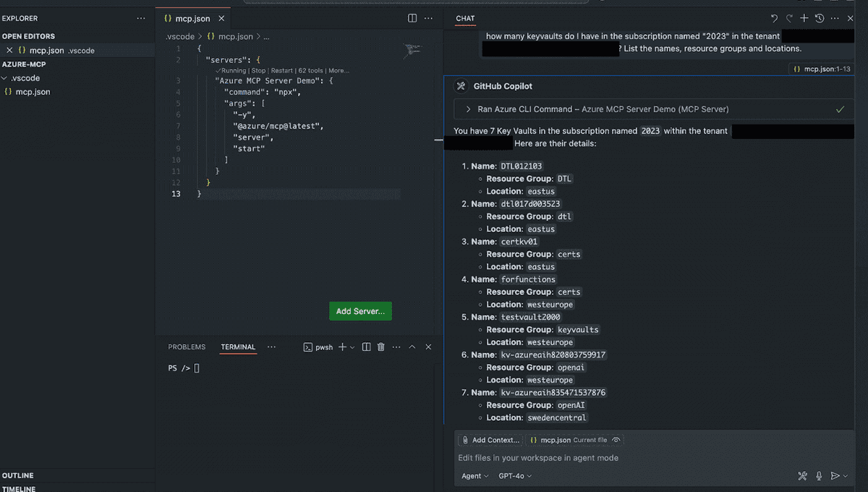Close mcp.json in Open Editors list

pyautogui.click(x=9, y=51)
